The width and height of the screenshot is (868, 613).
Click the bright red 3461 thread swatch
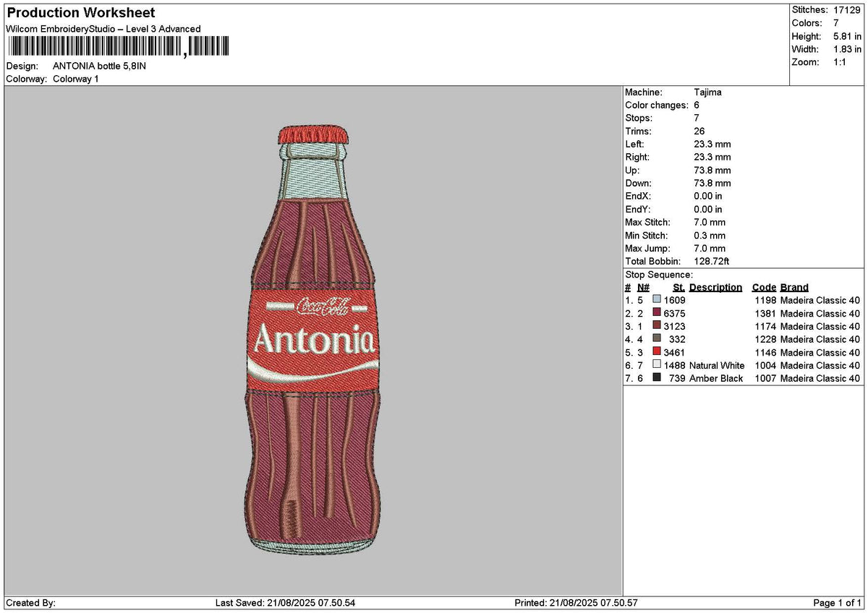click(657, 352)
